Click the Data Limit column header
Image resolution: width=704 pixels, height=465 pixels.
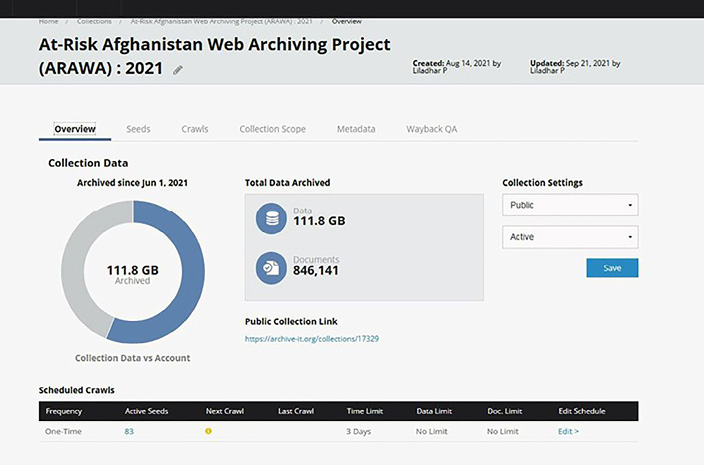coord(434,411)
